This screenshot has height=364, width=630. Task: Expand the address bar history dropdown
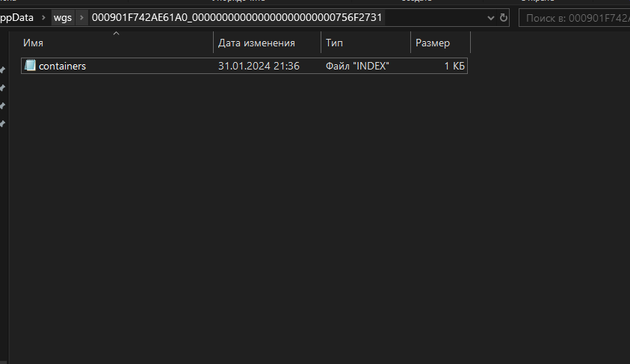tap(490, 18)
